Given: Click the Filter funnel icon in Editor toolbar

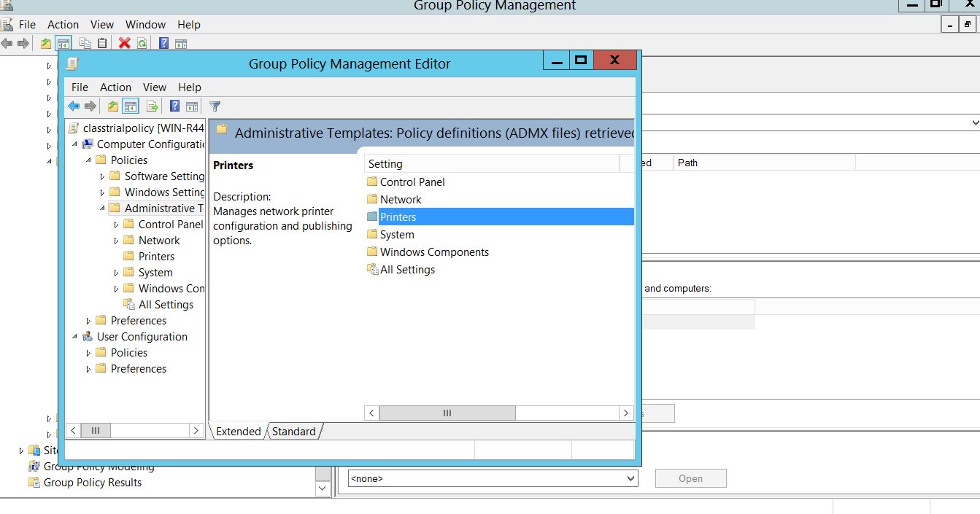Looking at the screenshot, I should [215, 106].
